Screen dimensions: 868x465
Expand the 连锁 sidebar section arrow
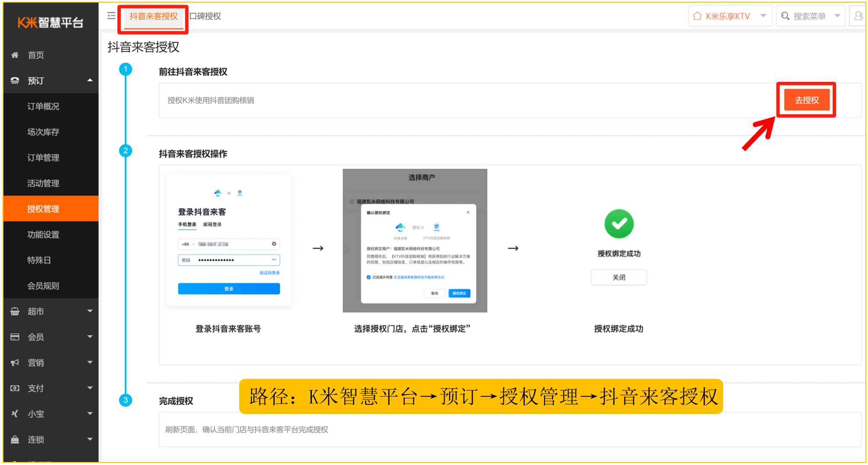click(90, 439)
